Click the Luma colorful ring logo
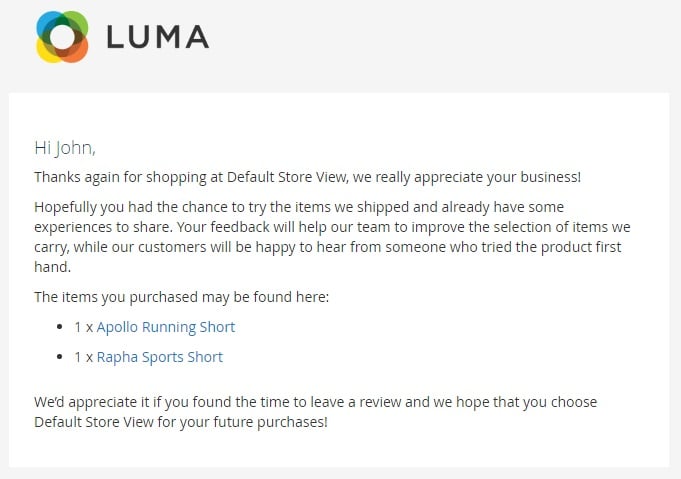Image resolution: width=681 pixels, height=479 pixels. [x=62, y=37]
